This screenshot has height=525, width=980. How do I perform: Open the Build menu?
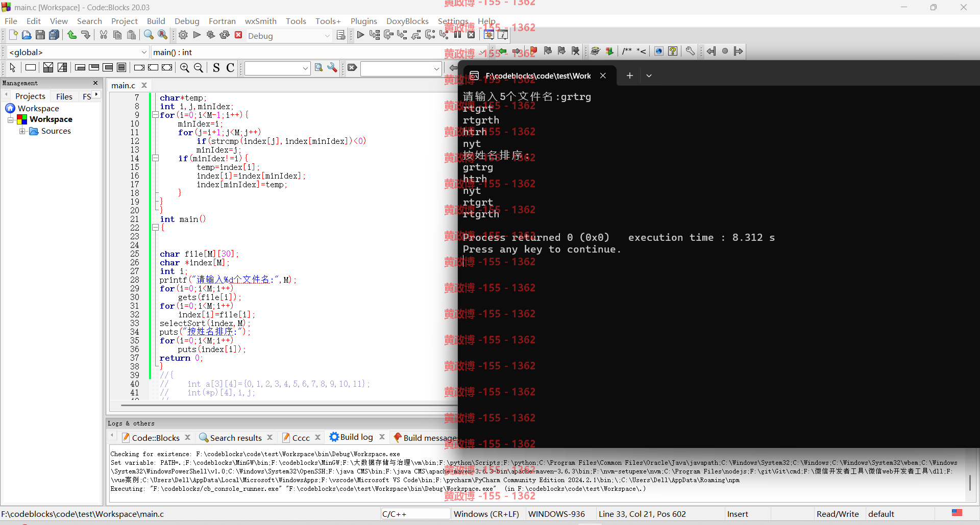[156, 21]
